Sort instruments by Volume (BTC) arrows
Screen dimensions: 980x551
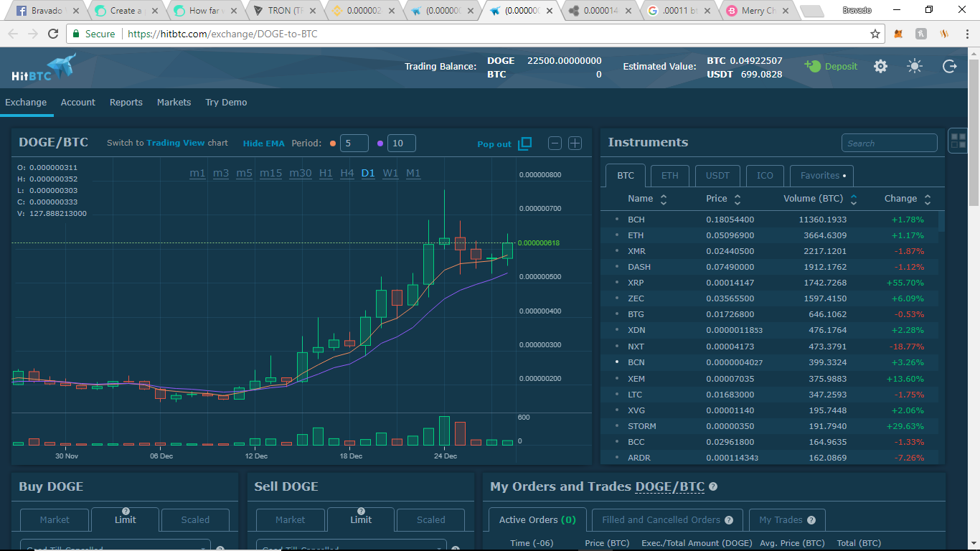tap(854, 199)
